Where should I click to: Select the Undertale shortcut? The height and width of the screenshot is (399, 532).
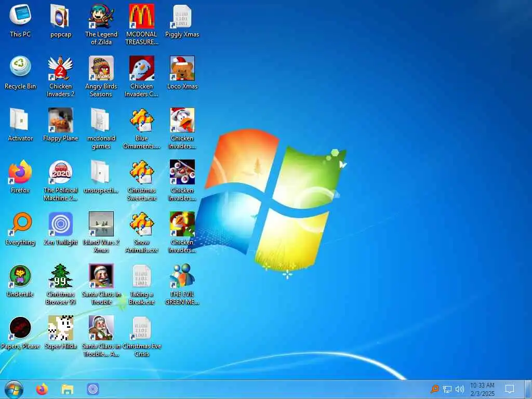pos(20,281)
